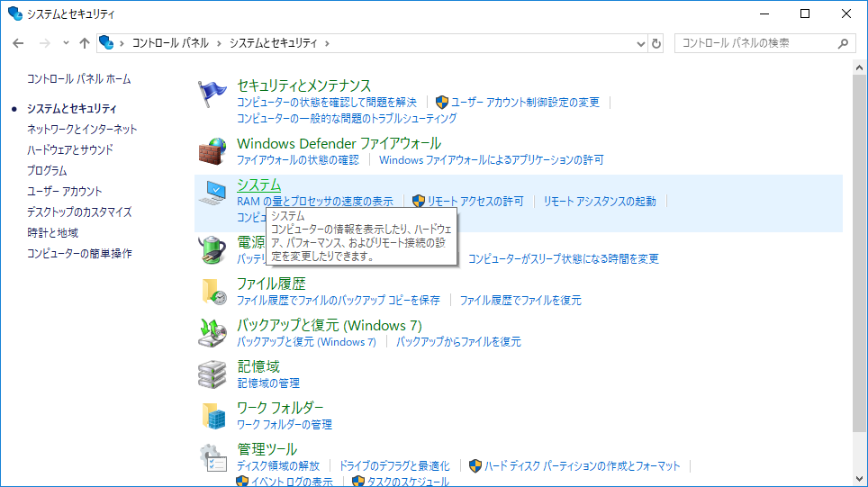Click the Security and Maintenance flag icon
The image size is (868, 487).
coord(212,94)
